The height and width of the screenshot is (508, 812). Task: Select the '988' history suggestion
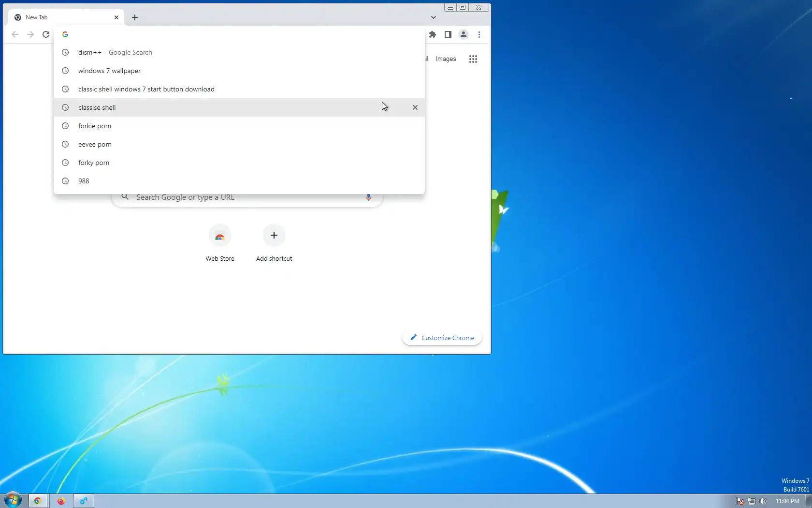(x=239, y=181)
